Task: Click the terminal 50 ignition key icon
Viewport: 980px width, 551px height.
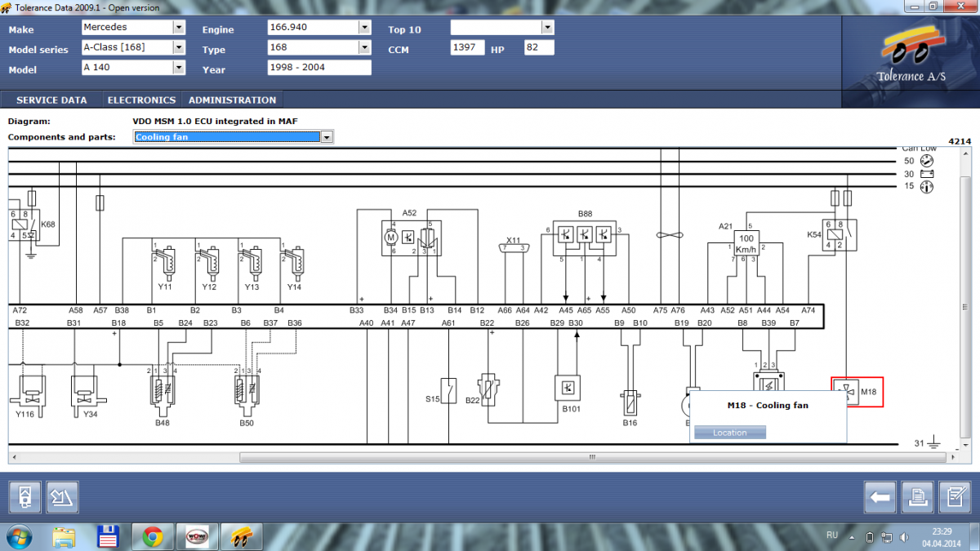Action: (x=927, y=160)
